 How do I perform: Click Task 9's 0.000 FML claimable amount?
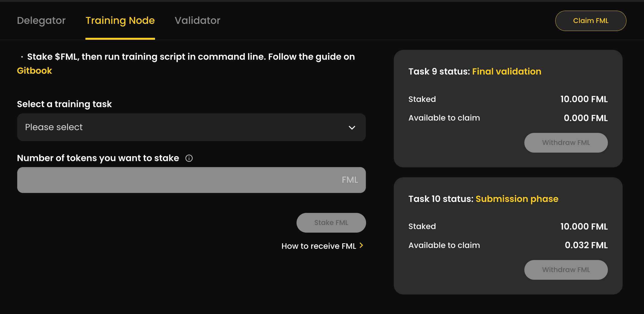point(586,118)
